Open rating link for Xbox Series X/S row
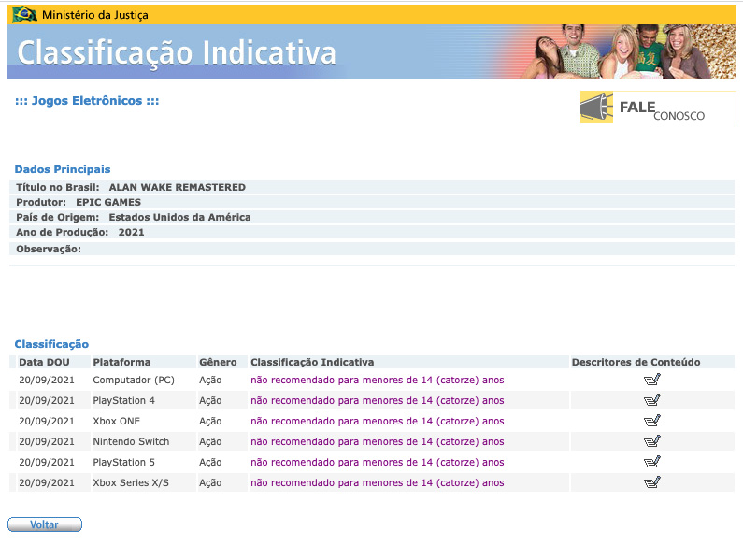The width and height of the screenshot is (743, 560). pos(378,482)
